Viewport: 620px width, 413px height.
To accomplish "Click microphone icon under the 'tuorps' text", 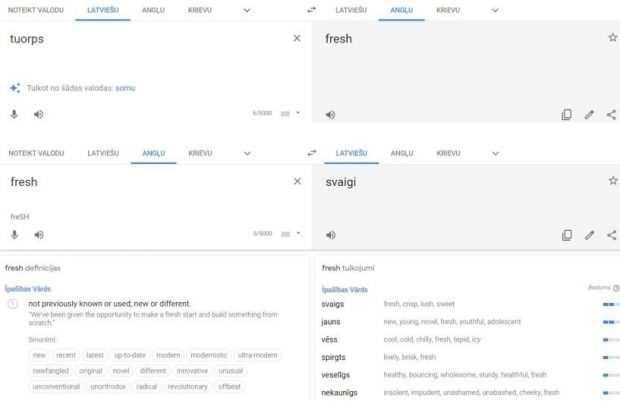I will (x=14, y=114).
